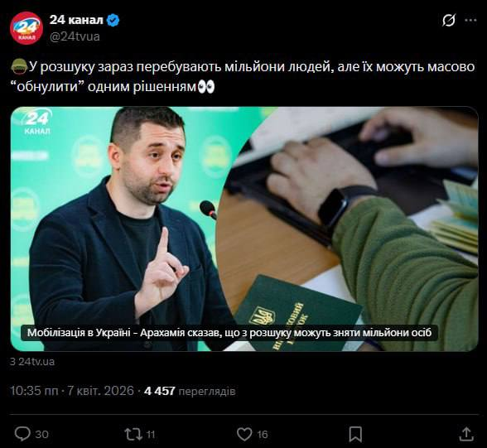The height and width of the screenshot is (448, 487).
Task: Click the article headline caption overlay
Action: point(229,333)
